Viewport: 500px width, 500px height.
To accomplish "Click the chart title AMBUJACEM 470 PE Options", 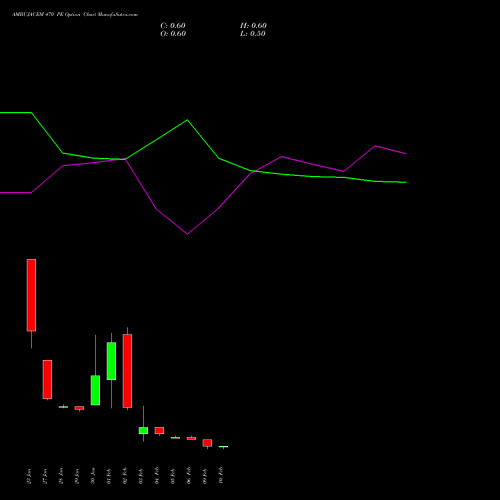I will click(x=75, y=15).
